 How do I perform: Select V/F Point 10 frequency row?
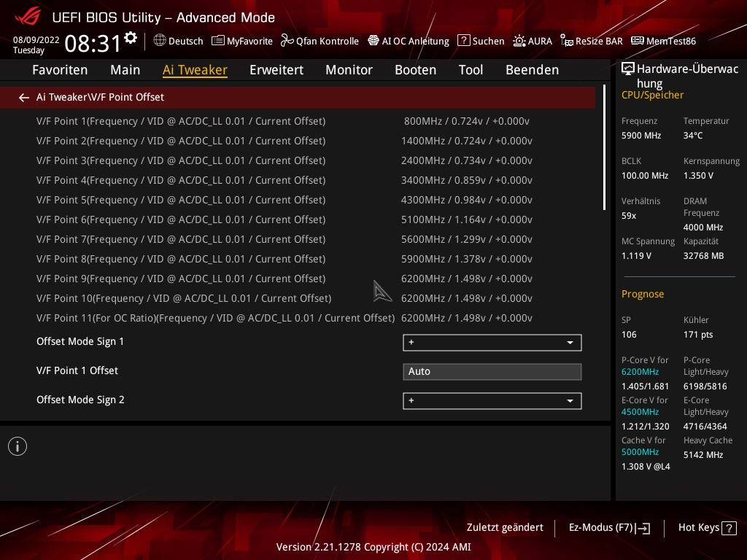click(298, 298)
